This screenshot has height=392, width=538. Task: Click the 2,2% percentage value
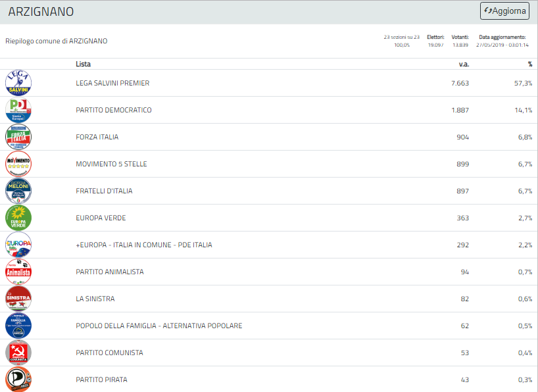click(526, 245)
